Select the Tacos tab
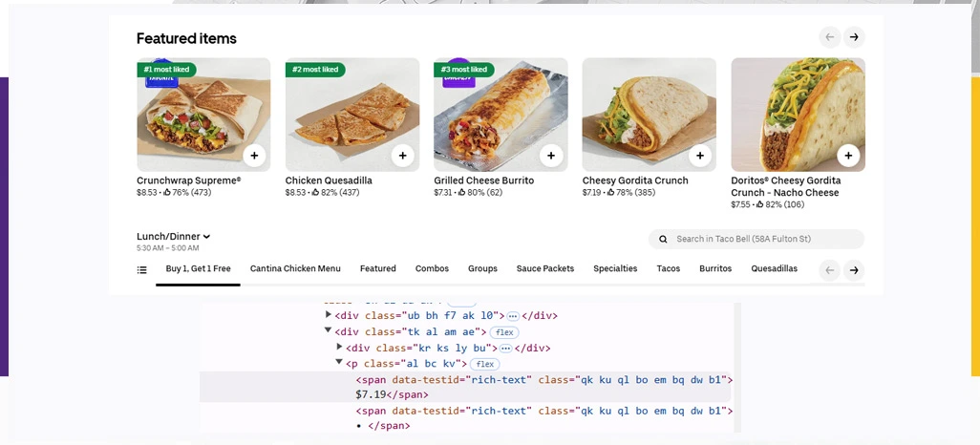980x445 pixels. click(x=668, y=268)
